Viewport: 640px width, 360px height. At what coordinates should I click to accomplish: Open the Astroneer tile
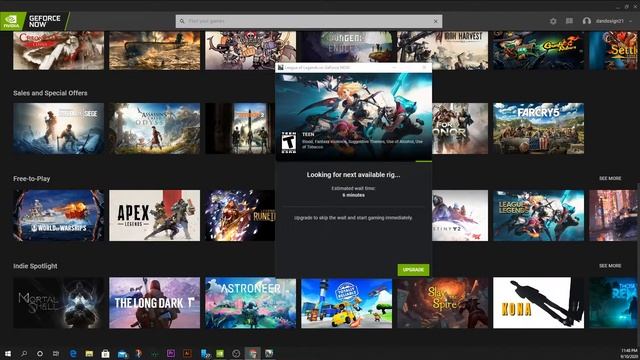point(251,303)
